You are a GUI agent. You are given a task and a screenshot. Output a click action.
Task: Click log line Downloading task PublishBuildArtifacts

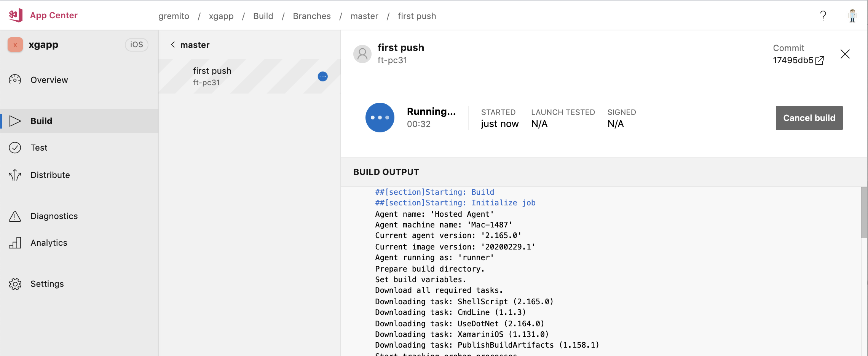(487, 345)
